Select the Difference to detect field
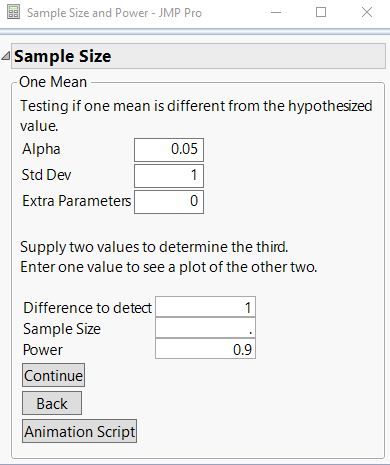390x465 pixels. pos(205,307)
